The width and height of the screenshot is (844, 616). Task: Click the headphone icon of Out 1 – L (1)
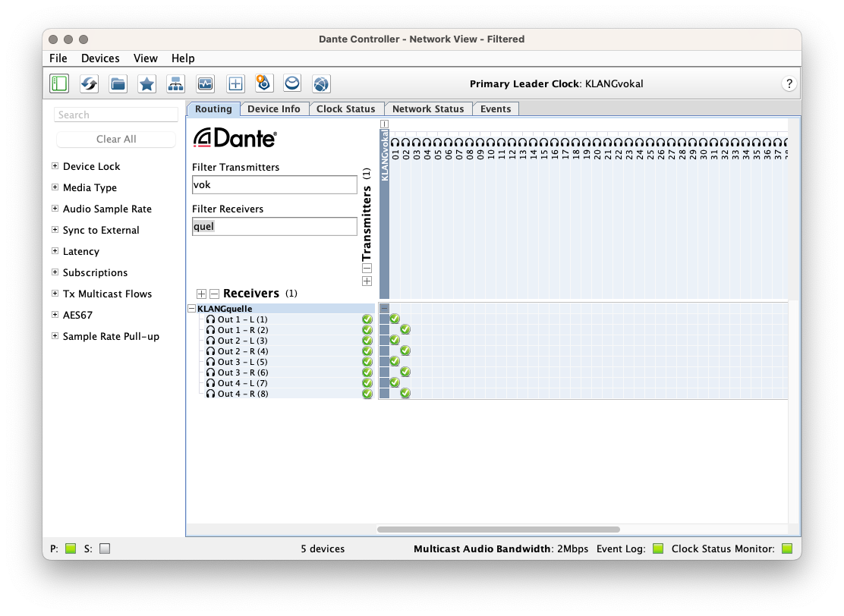[210, 319]
